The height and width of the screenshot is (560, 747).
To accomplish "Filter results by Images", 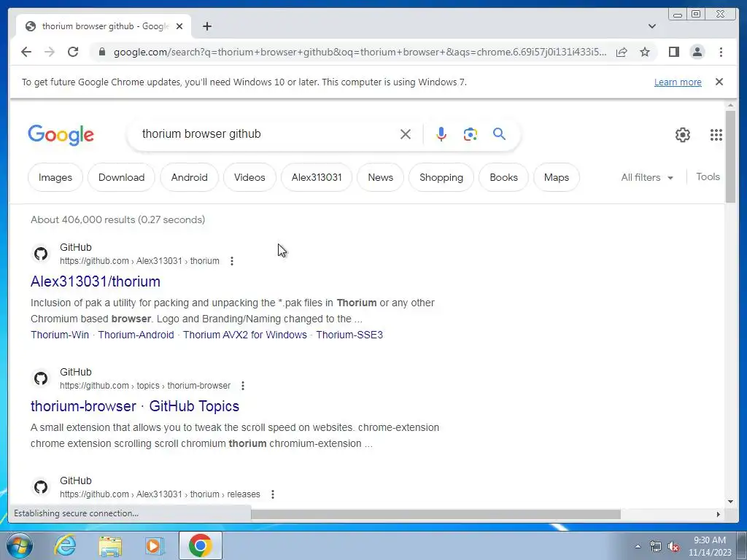I will click(55, 177).
